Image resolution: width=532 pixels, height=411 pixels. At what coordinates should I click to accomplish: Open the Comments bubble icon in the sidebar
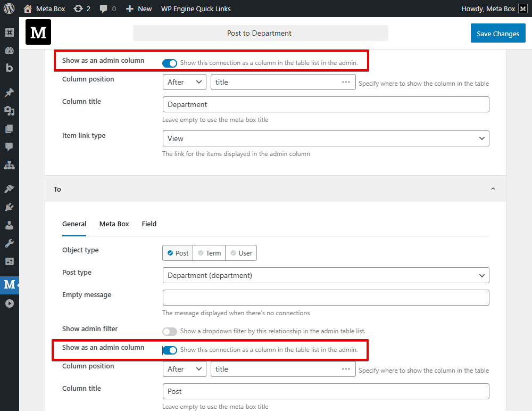tap(10, 146)
